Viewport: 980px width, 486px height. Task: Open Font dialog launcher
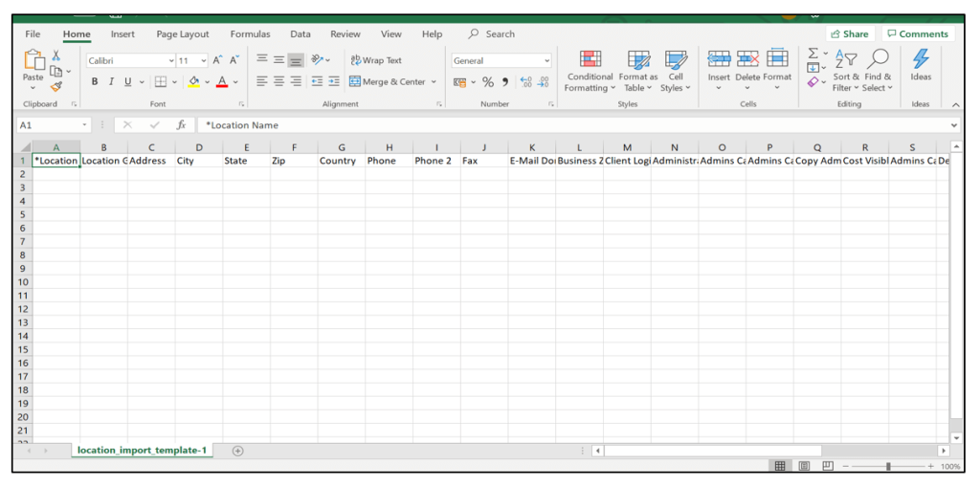242,104
